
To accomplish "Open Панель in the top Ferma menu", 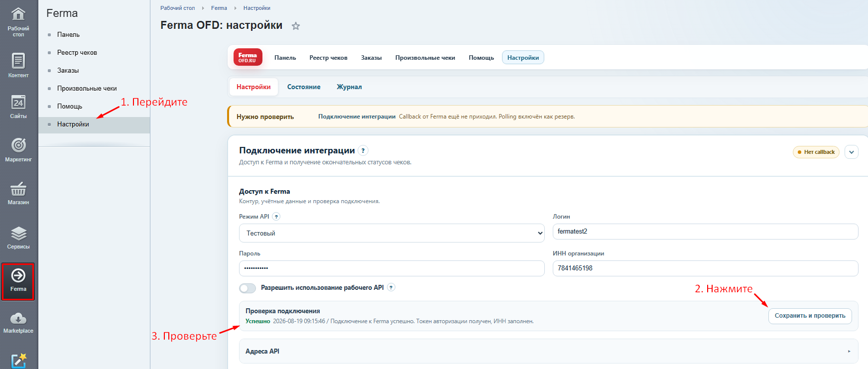I will (285, 58).
